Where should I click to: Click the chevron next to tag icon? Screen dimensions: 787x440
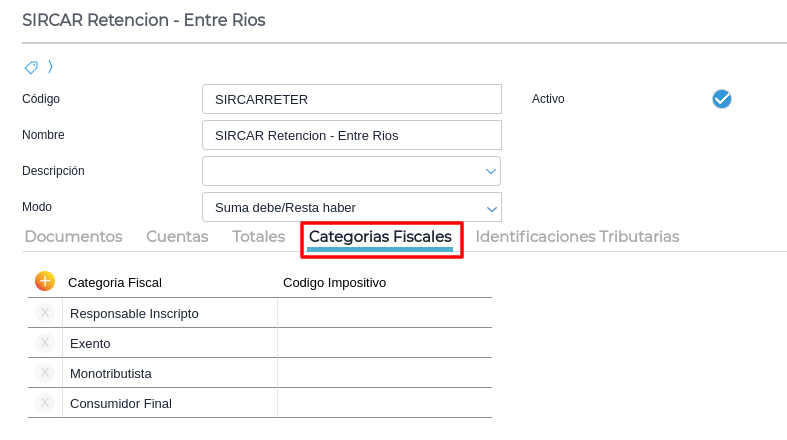point(50,67)
